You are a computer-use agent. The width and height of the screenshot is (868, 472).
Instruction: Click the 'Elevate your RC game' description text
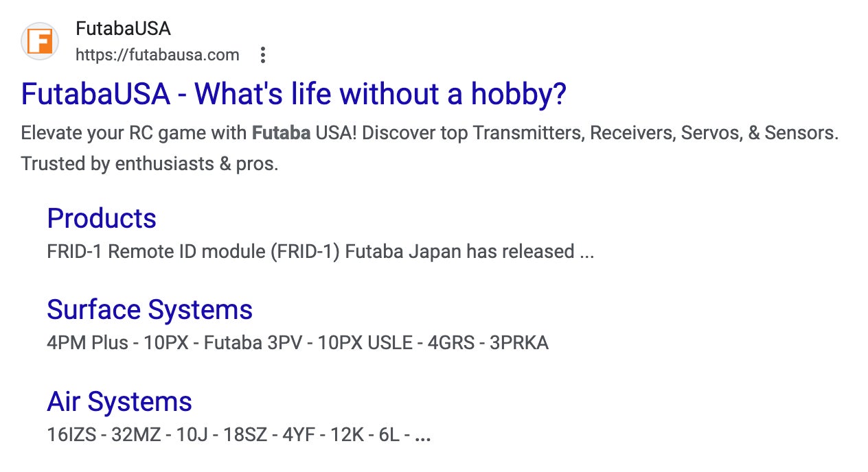134,132
